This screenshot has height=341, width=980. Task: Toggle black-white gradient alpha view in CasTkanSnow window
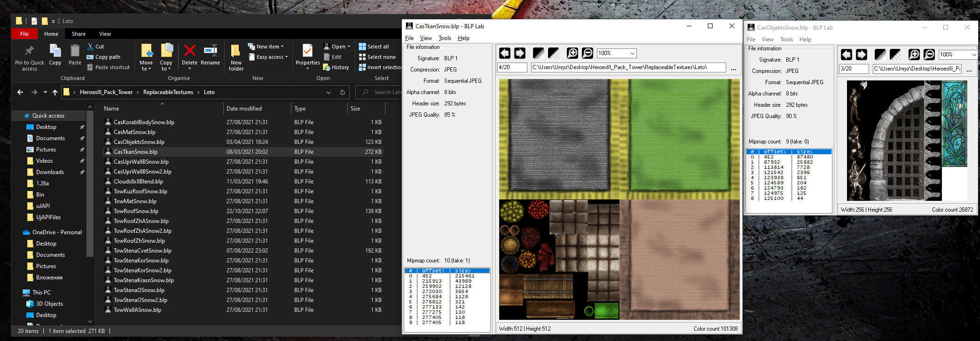(539, 54)
